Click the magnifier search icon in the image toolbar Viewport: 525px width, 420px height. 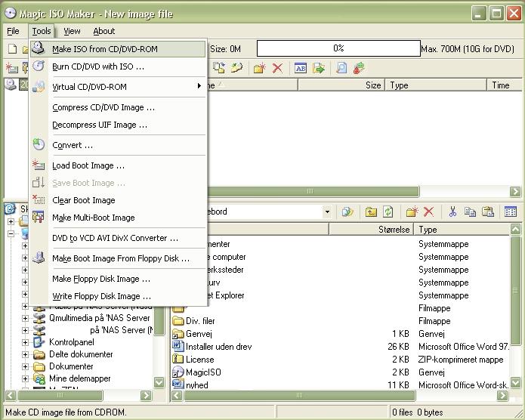pos(341,68)
